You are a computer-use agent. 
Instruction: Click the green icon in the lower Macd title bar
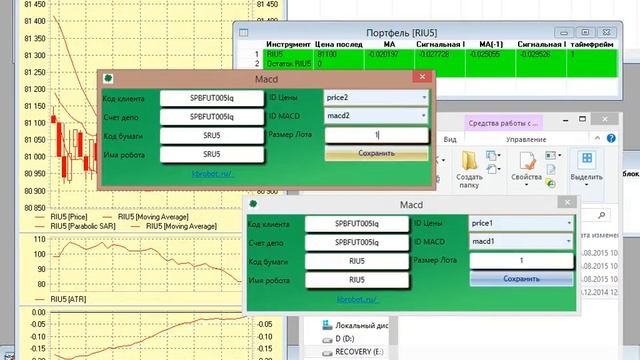pos(253,204)
